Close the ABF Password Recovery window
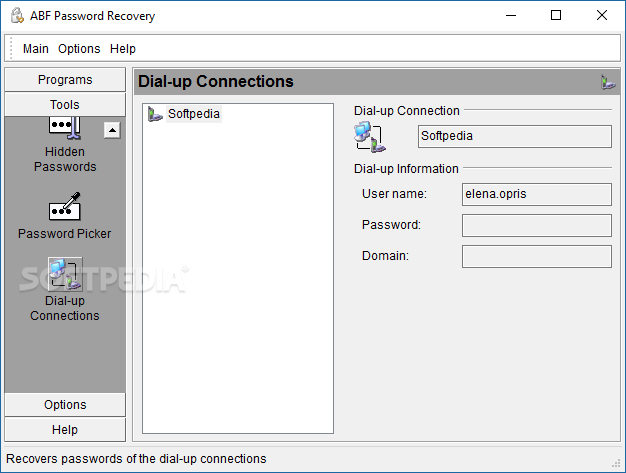626x473 pixels. (x=602, y=16)
